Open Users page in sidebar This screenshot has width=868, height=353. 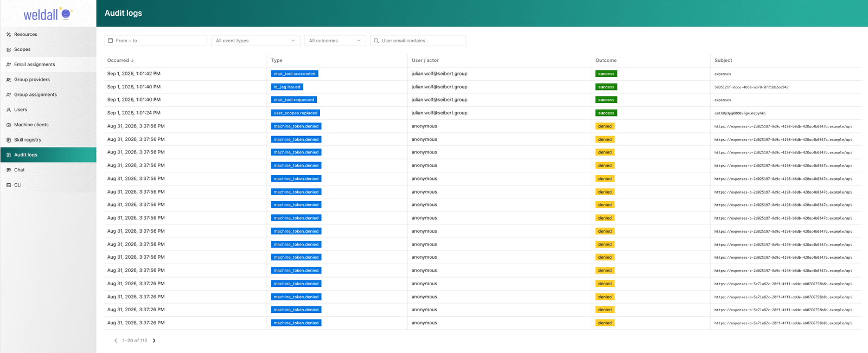coord(48,110)
